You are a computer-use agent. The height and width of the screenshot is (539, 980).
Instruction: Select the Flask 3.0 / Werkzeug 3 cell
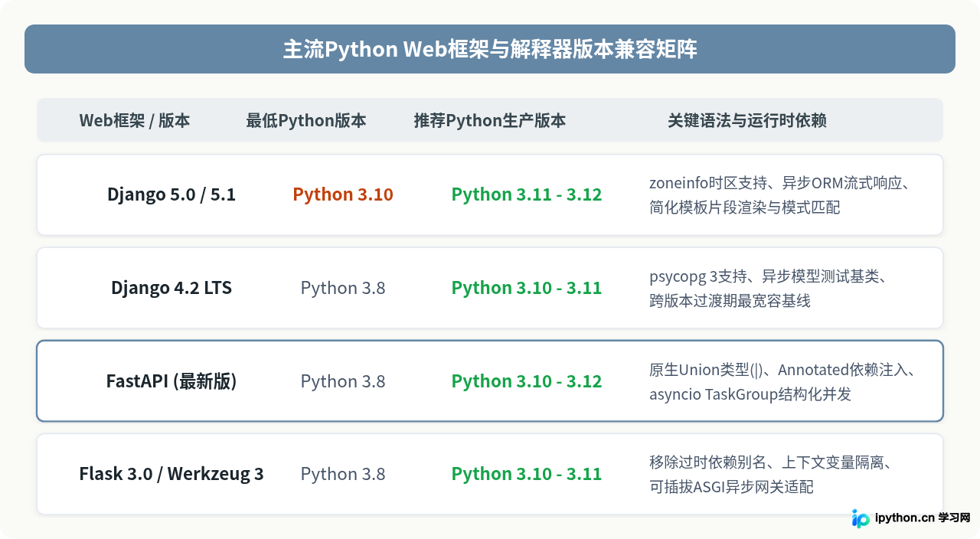click(x=171, y=474)
